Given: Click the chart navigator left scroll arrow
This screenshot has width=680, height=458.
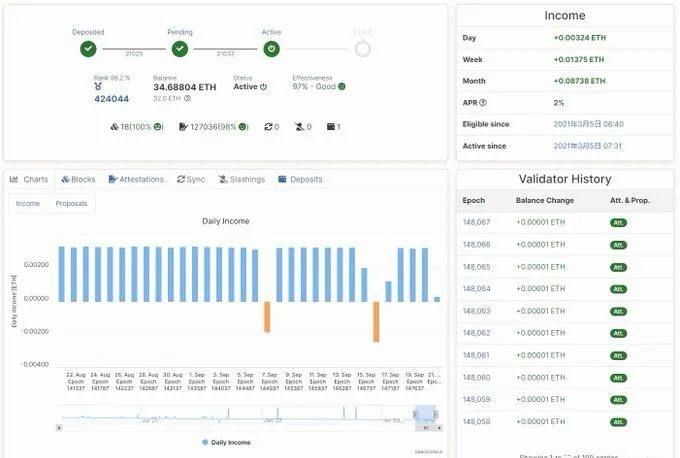Looking at the screenshot, I should click(x=59, y=428).
